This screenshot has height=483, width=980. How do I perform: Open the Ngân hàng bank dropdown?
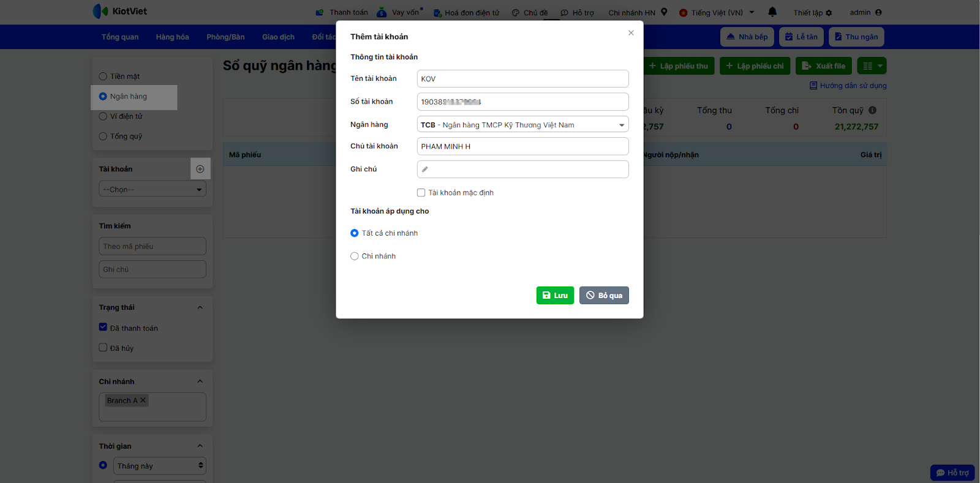click(522, 125)
